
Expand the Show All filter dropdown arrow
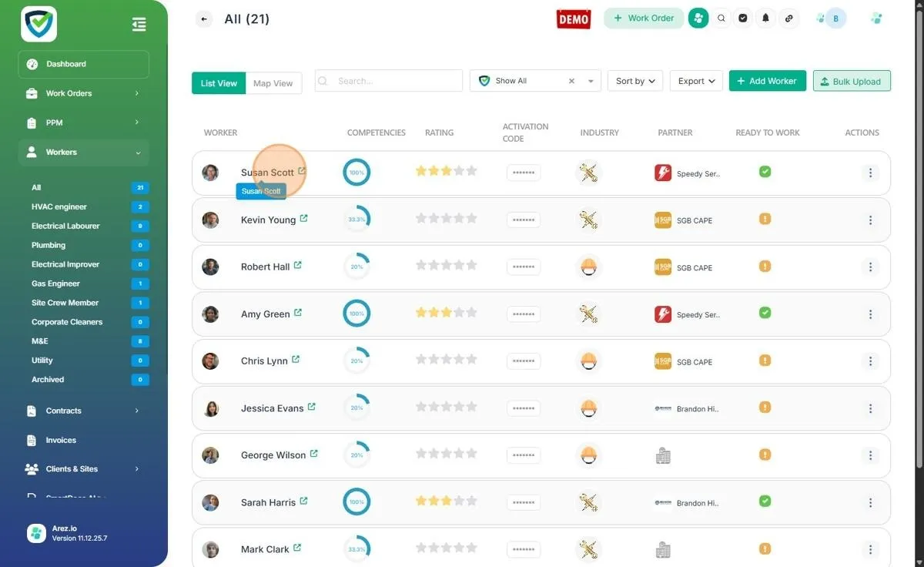tap(591, 81)
